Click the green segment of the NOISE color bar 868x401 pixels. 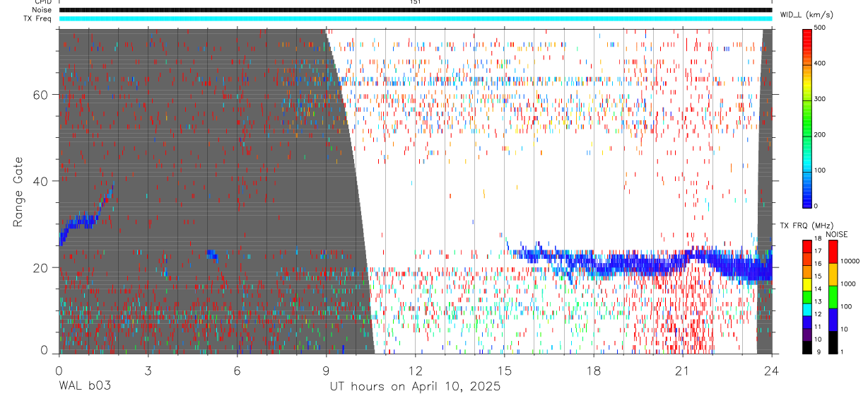click(x=832, y=296)
